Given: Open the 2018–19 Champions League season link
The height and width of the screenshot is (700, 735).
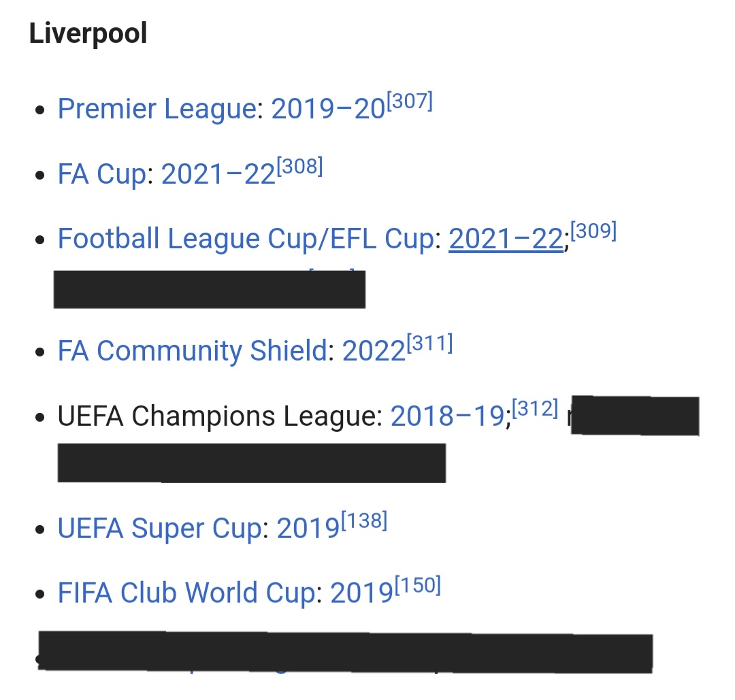Looking at the screenshot, I should click(x=448, y=416).
